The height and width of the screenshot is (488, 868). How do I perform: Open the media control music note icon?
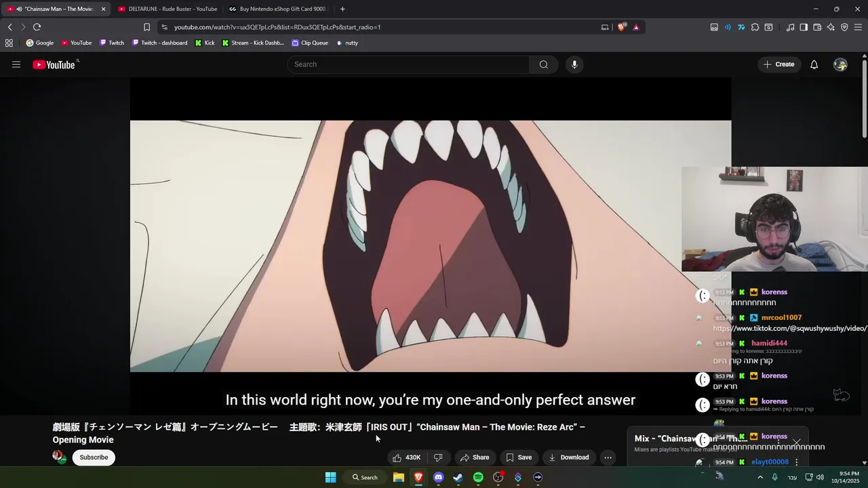790,27
